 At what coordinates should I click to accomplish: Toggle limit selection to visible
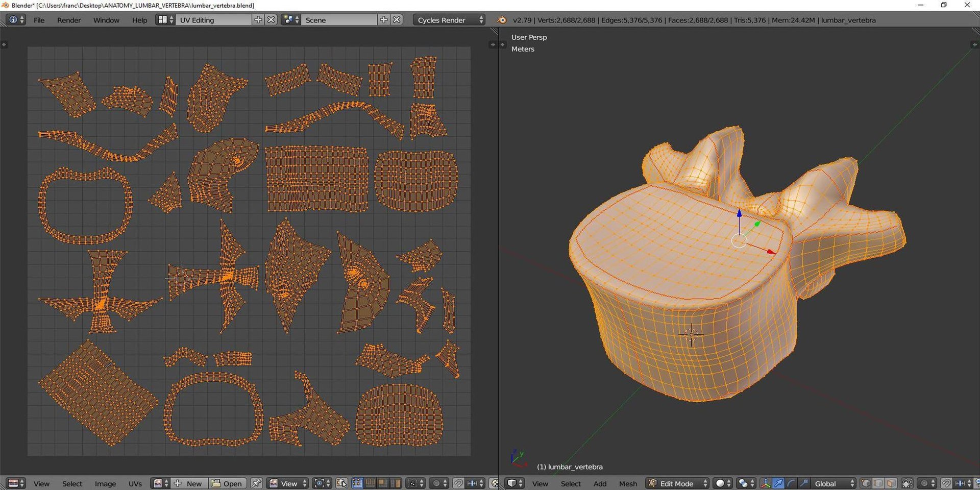tap(907, 483)
